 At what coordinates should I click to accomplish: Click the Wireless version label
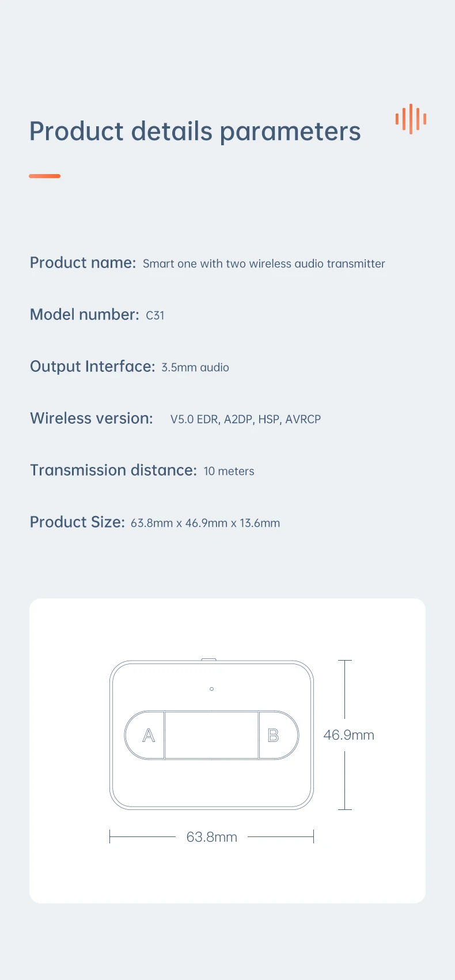(91, 419)
